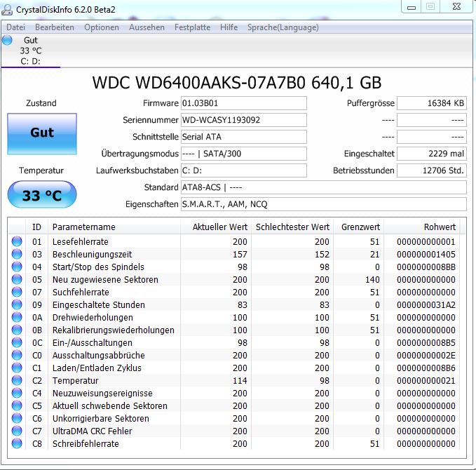This screenshot has height=470, width=476.
Task: Select the Eingeschaltete Stunden parameter name
Action: click(x=99, y=304)
